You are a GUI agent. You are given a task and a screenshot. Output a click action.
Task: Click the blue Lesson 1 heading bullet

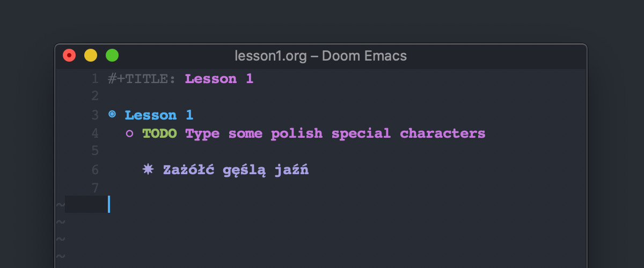click(112, 114)
